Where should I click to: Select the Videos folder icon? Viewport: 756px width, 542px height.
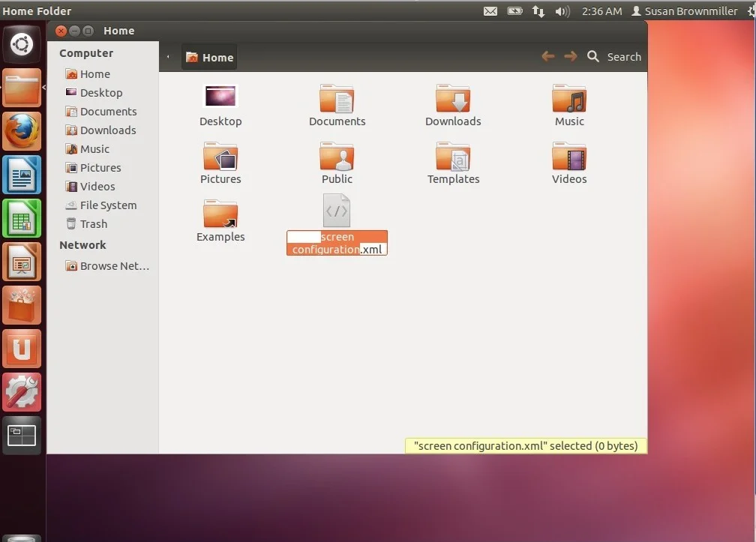coord(569,157)
